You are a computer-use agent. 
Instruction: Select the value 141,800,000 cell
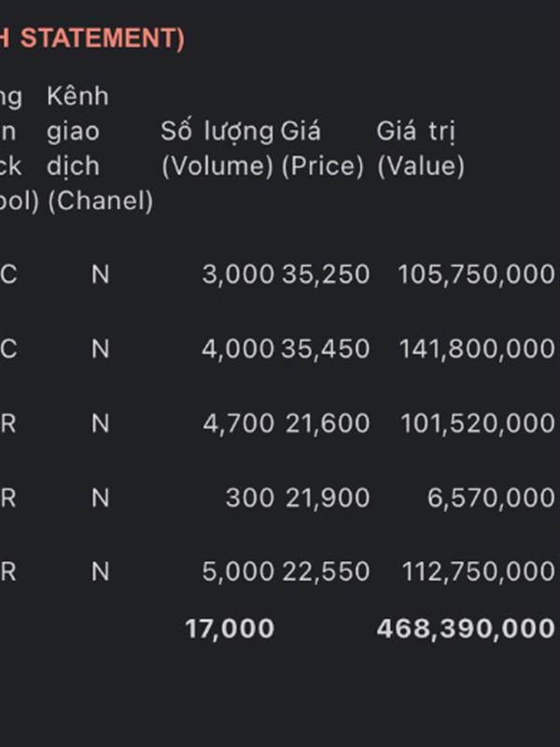point(477,348)
